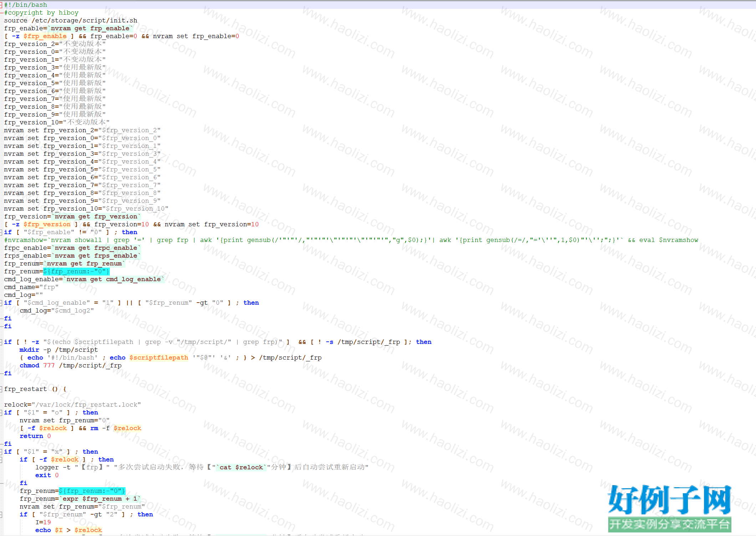
Task: Click the '$frp_version' highlighted variable
Action: [47, 224]
